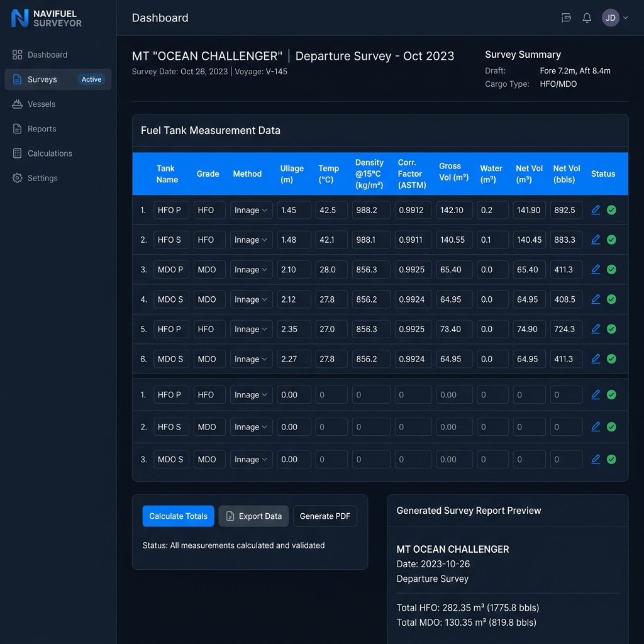Click the 0.2 water field
644x644 pixels.
point(492,210)
